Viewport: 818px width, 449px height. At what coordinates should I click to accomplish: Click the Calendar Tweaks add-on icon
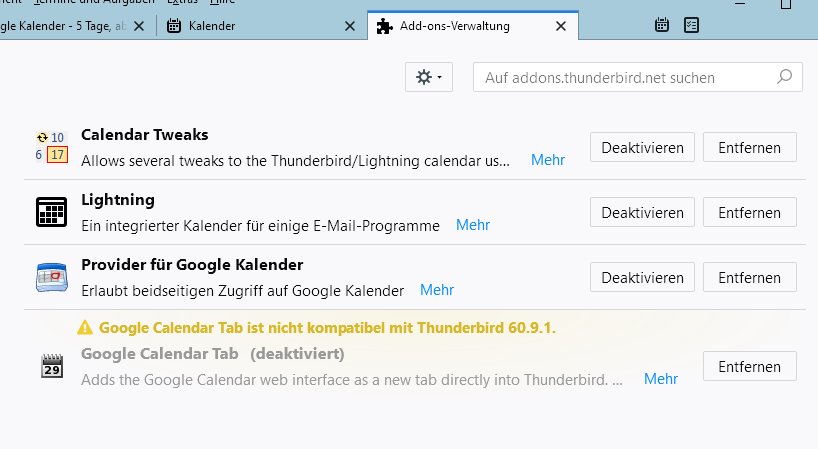coord(52,147)
